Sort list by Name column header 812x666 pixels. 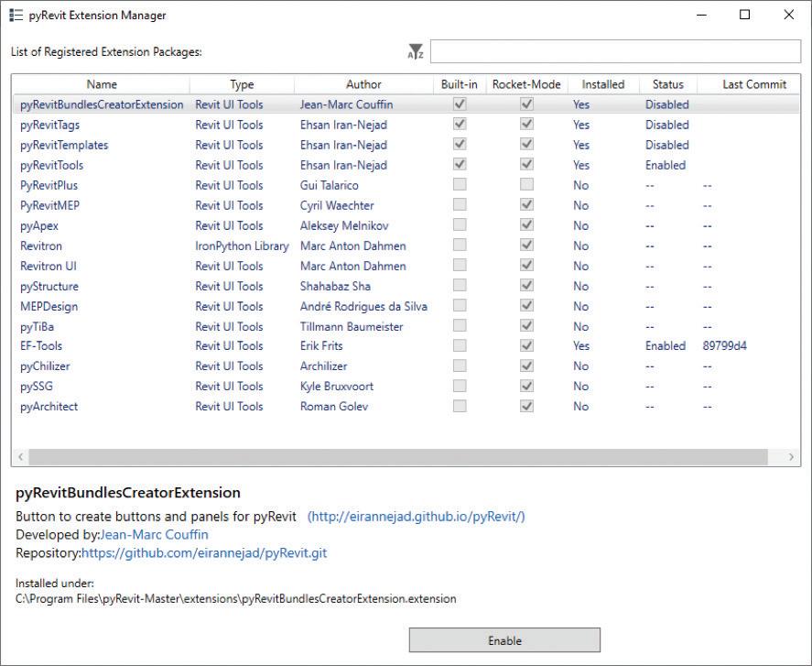[102, 84]
